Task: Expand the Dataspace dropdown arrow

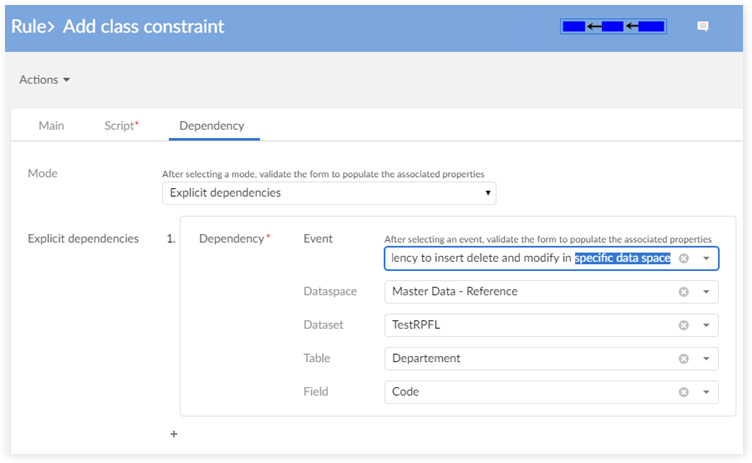Action: pyautogui.click(x=706, y=292)
